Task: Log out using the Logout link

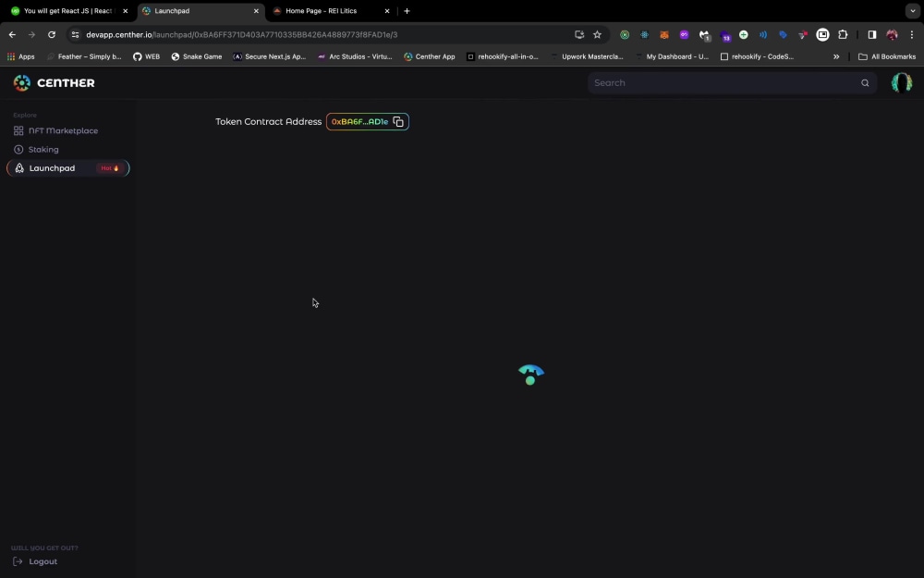Action: pyautogui.click(x=35, y=561)
